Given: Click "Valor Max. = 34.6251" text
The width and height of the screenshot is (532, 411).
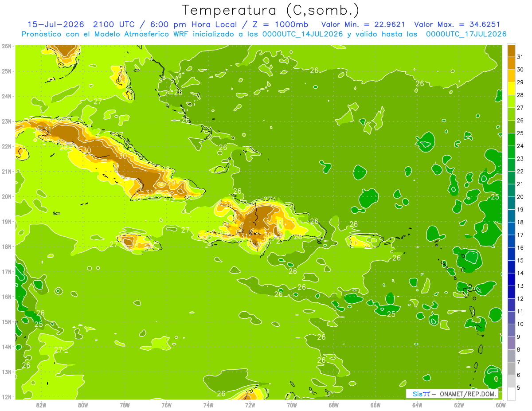Looking at the screenshot, I should coord(457,24).
